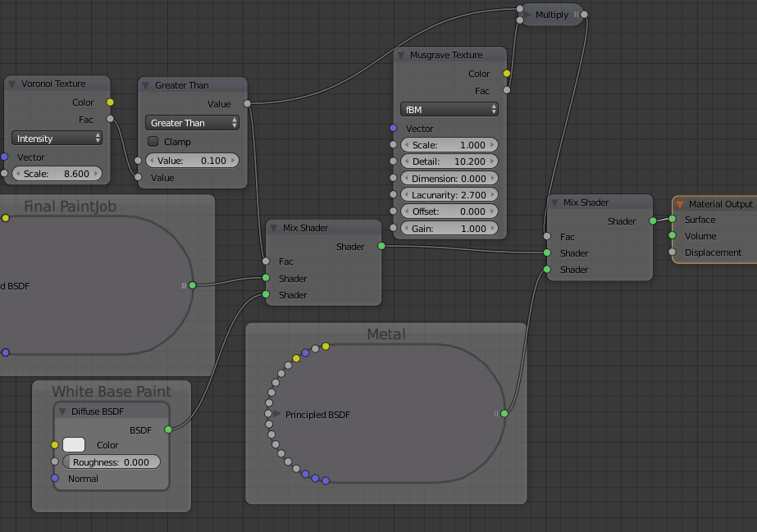The height and width of the screenshot is (532, 757).
Task: Click the Multiply node output socket
Action: [x=584, y=15]
